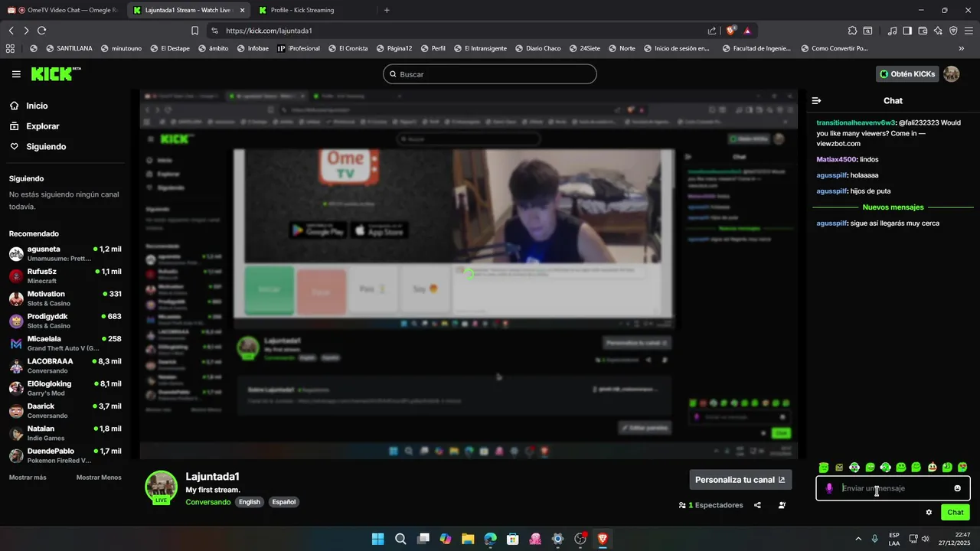Open File Explorer from taskbar
980x551 pixels.
pyautogui.click(x=468, y=539)
